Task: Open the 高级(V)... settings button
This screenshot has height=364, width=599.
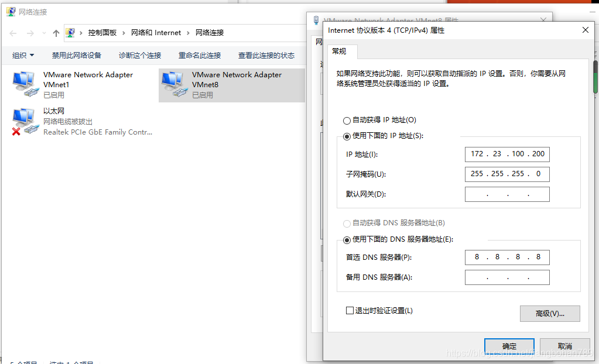Action: point(550,314)
